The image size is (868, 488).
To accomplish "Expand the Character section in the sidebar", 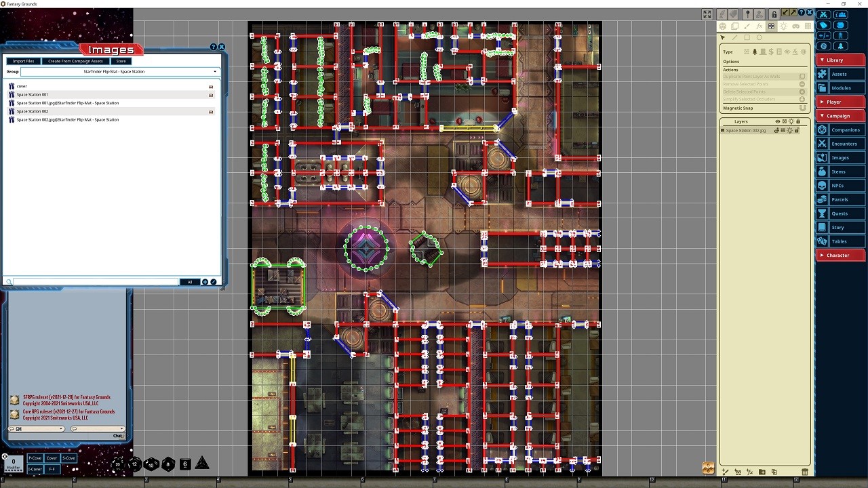I will click(840, 255).
